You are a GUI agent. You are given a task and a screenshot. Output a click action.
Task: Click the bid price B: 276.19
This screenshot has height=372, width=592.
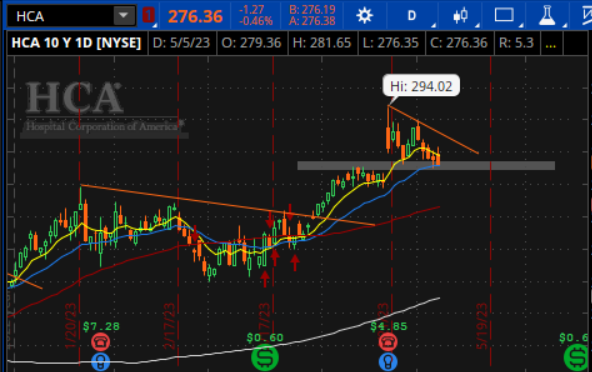tap(312, 10)
